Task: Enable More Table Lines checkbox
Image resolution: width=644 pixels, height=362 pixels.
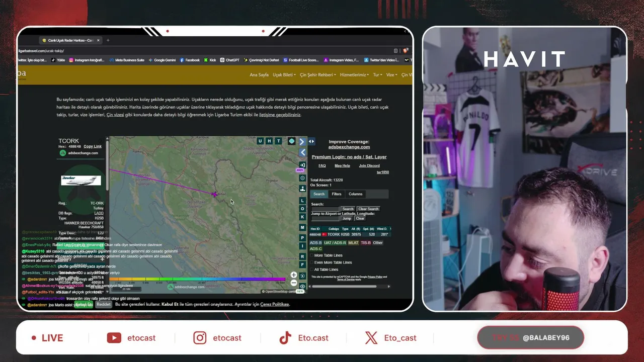Action: point(311,255)
